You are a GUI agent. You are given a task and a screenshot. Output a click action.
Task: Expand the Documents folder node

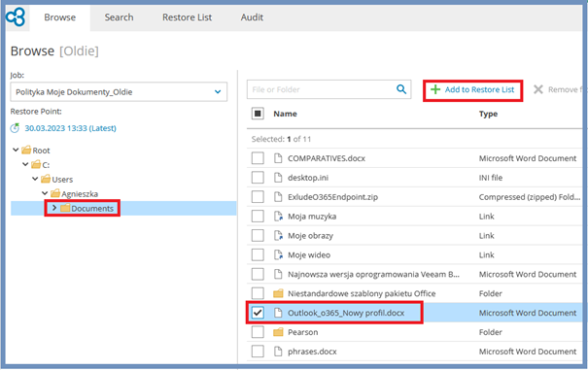pos(54,208)
